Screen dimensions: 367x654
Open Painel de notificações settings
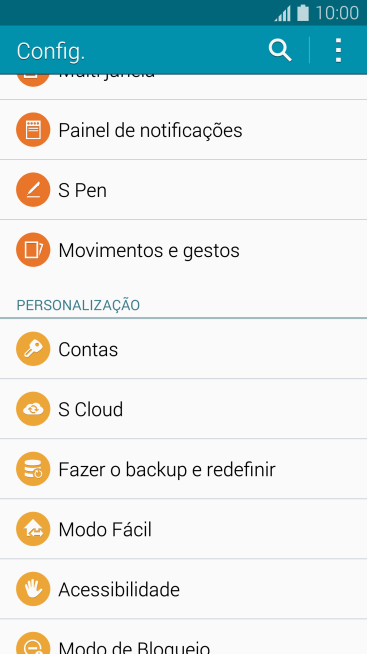point(184,130)
